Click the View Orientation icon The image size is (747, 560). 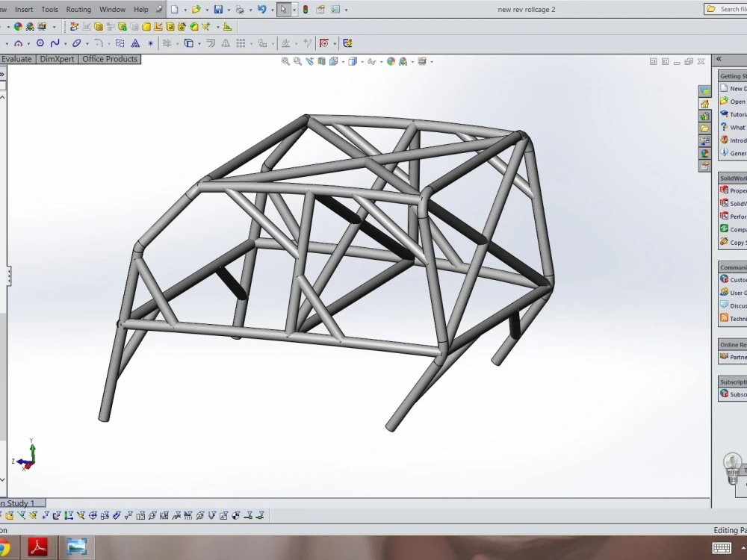333,61
